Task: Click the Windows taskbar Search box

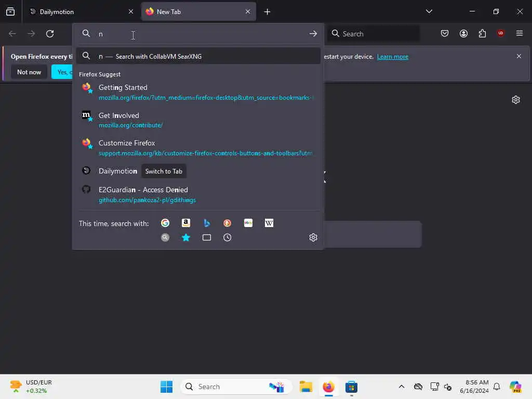Action: pos(236,387)
